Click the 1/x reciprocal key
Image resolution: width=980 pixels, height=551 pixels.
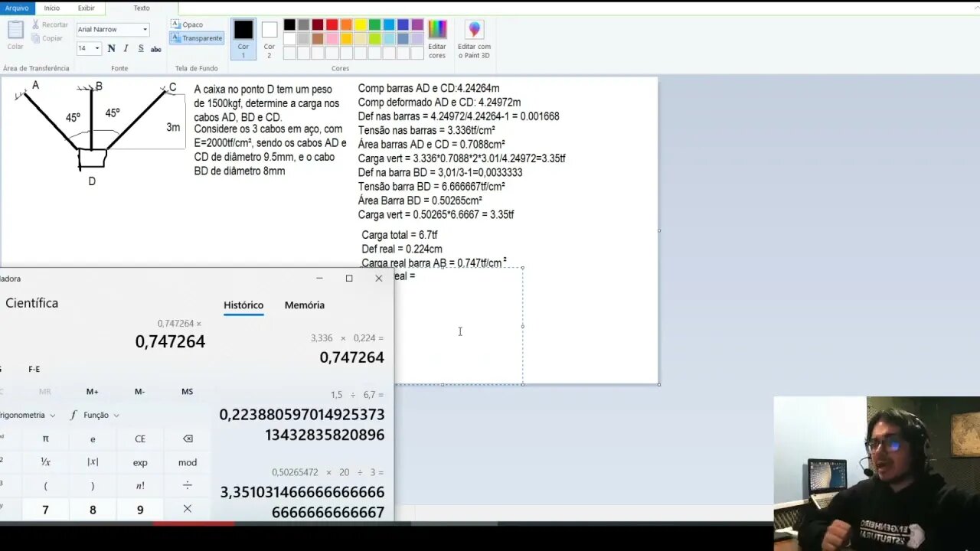tap(45, 462)
